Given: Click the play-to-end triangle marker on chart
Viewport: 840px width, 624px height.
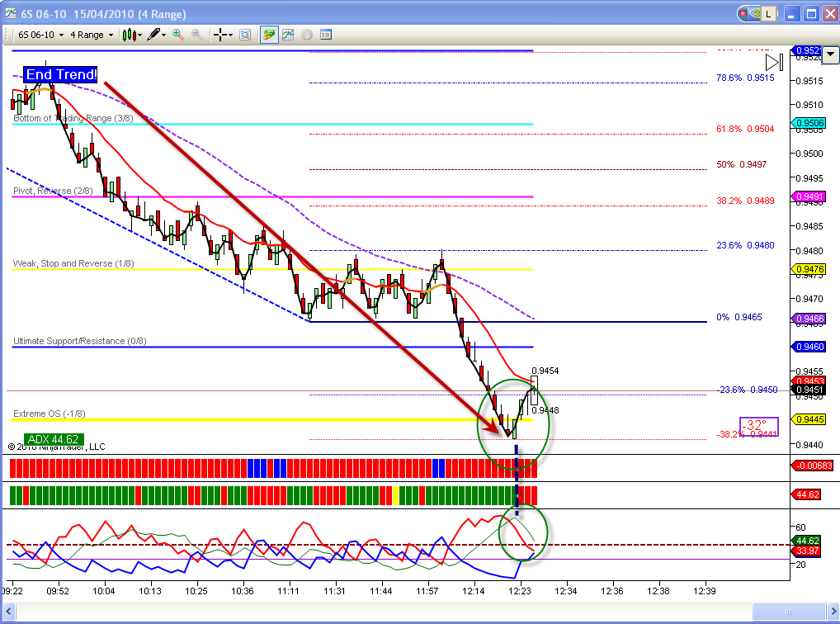Looking at the screenshot, I should coord(774,63).
